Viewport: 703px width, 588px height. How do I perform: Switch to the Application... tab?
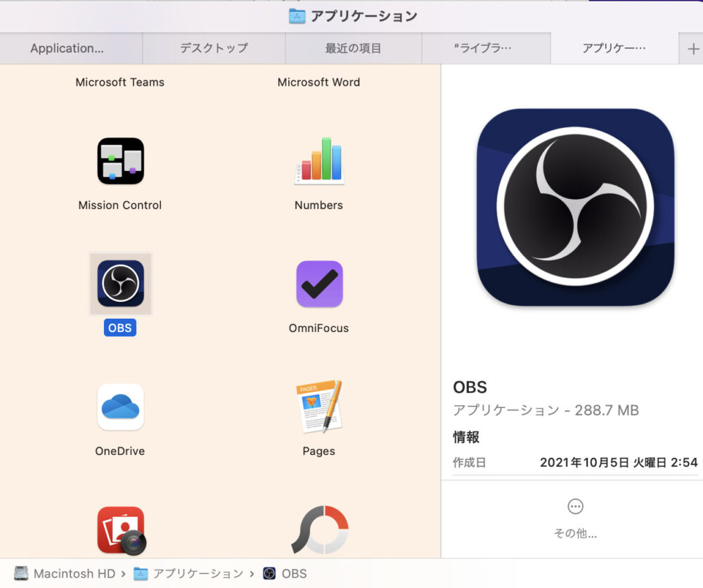pos(71,49)
